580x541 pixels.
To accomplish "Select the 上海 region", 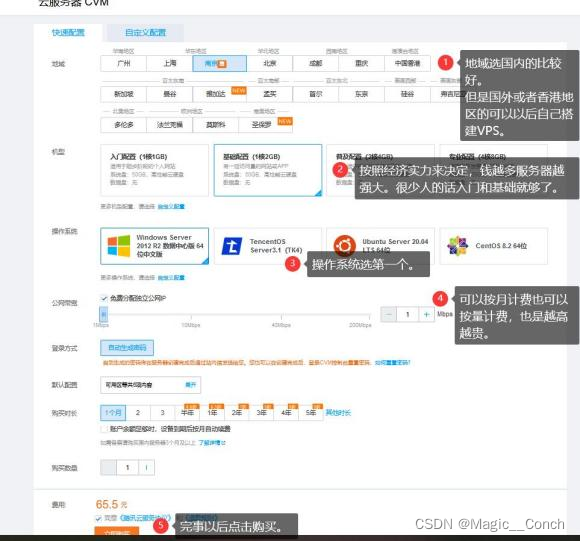I will tap(170, 63).
